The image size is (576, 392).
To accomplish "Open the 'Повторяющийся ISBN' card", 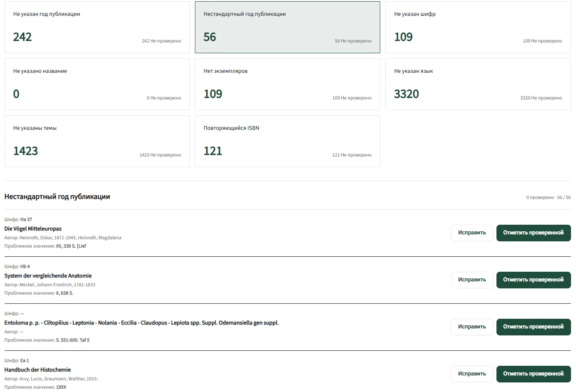I will pos(287,141).
